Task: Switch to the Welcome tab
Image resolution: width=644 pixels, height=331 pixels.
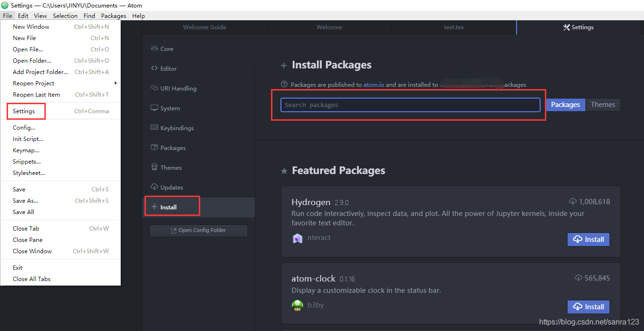Action: (329, 27)
